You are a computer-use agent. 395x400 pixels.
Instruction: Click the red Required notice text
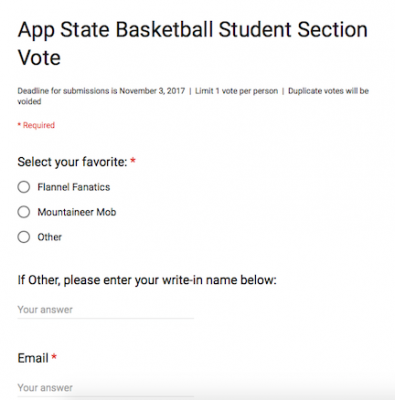(x=36, y=125)
